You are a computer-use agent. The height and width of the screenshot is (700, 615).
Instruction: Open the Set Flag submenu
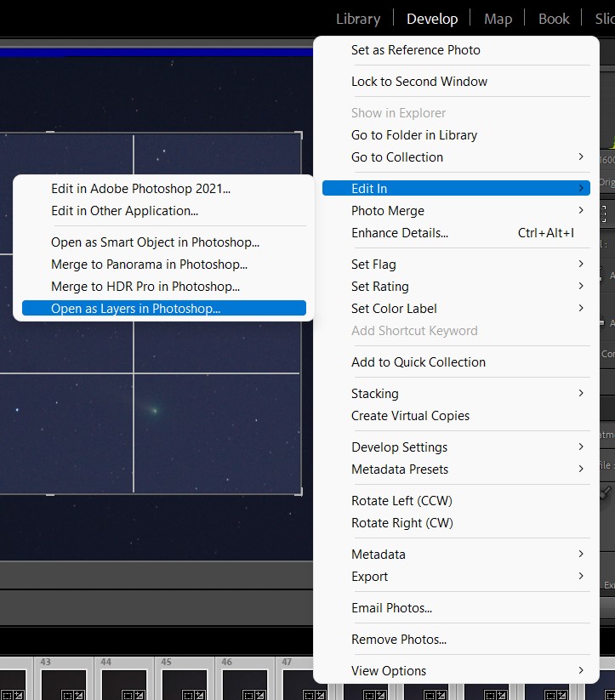[456, 265]
